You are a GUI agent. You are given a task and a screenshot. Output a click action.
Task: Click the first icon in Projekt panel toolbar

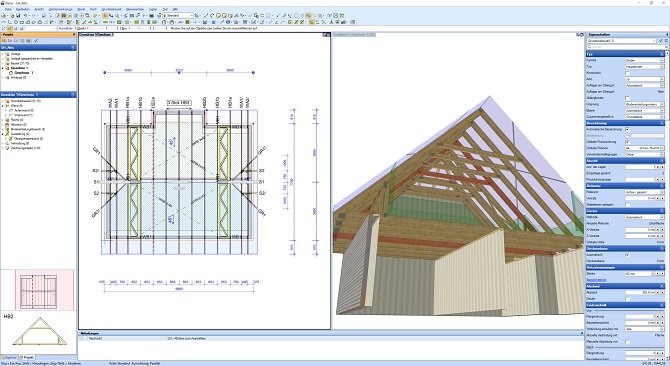click(x=5, y=41)
